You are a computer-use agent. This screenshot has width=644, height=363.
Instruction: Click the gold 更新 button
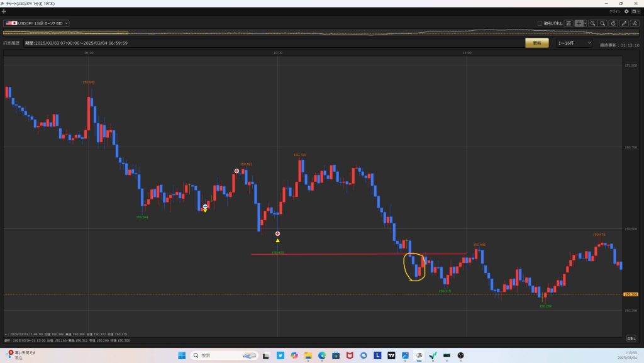coord(536,43)
